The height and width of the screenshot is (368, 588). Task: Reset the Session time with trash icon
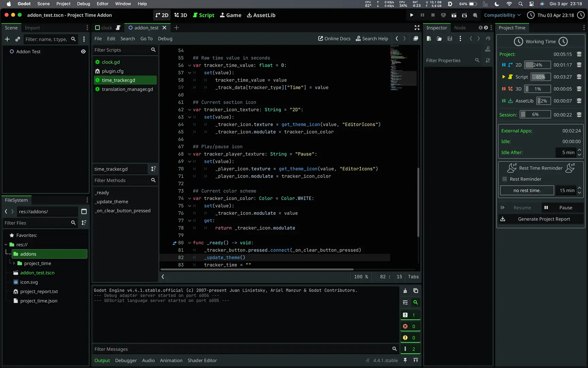(579, 115)
